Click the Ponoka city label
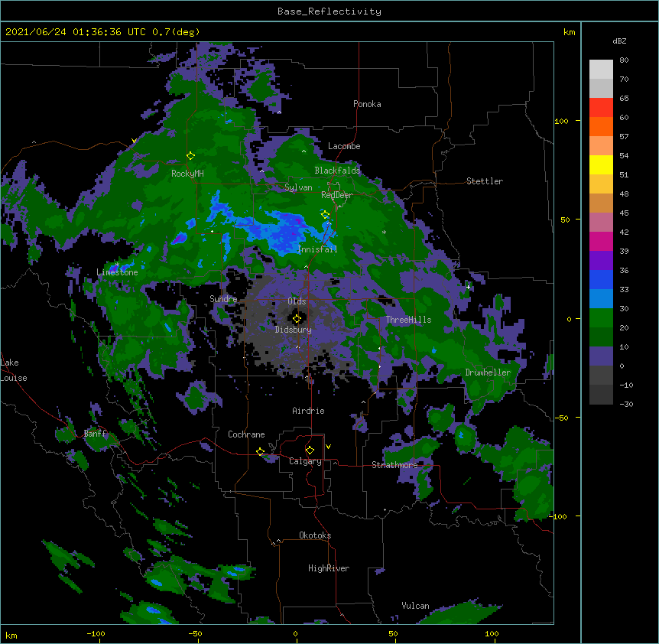This screenshot has height=644, width=659. (x=367, y=104)
